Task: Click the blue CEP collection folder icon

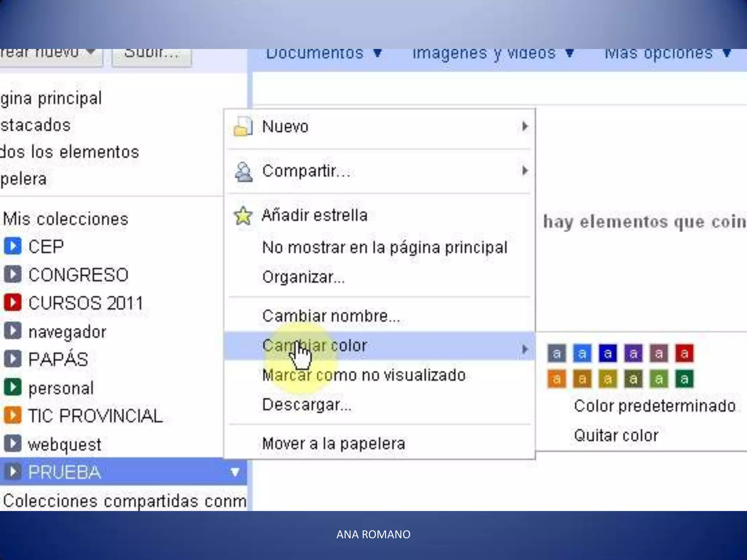Action: tap(13, 246)
